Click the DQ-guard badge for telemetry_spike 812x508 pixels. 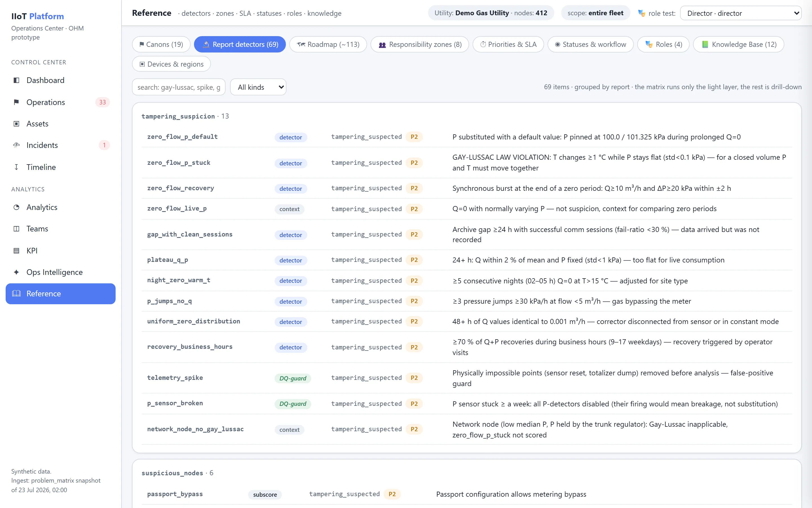pyautogui.click(x=293, y=378)
